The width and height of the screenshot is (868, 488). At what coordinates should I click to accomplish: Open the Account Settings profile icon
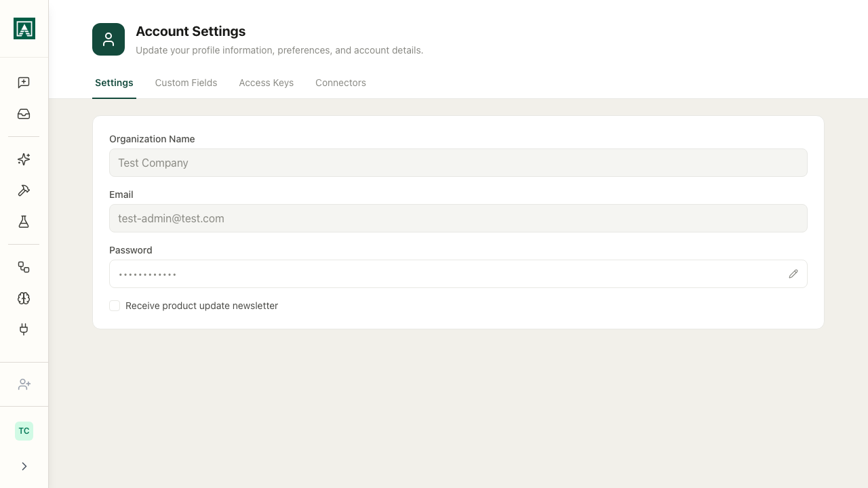[108, 39]
